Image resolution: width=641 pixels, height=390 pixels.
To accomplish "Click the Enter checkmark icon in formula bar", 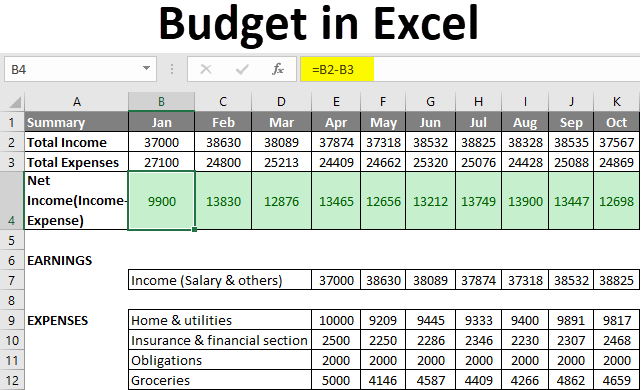I will [242, 69].
